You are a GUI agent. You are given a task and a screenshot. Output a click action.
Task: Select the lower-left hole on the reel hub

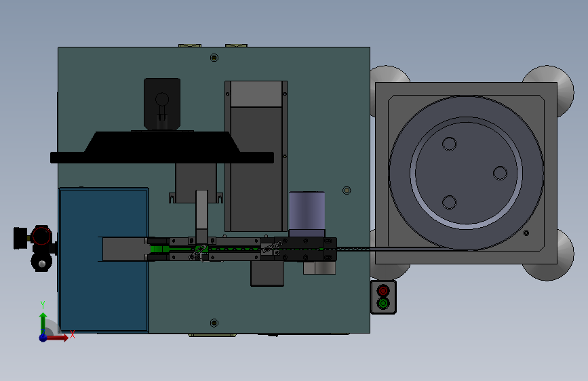449,203
